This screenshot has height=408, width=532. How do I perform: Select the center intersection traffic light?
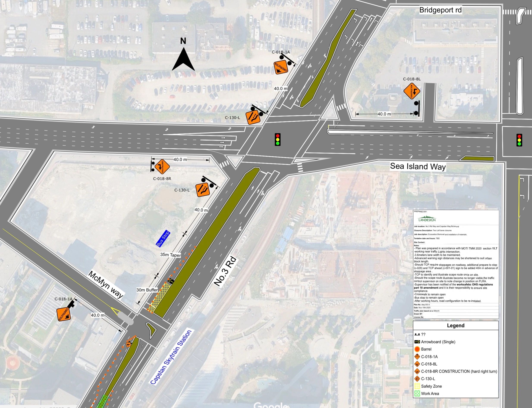coord(278,140)
